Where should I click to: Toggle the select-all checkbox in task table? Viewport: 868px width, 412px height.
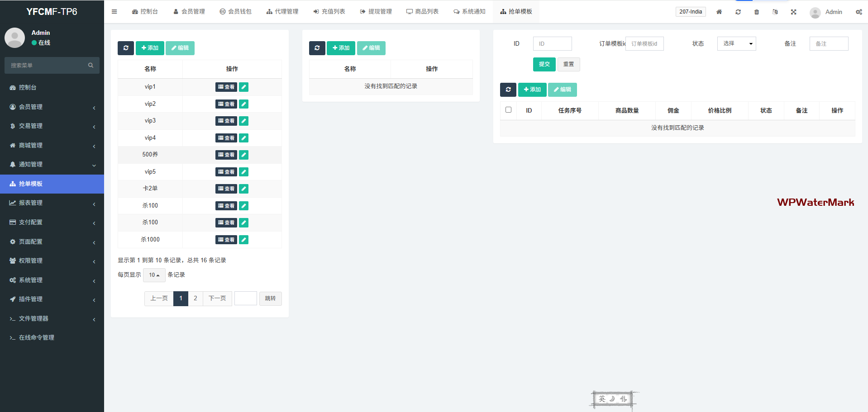tap(508, 110)
